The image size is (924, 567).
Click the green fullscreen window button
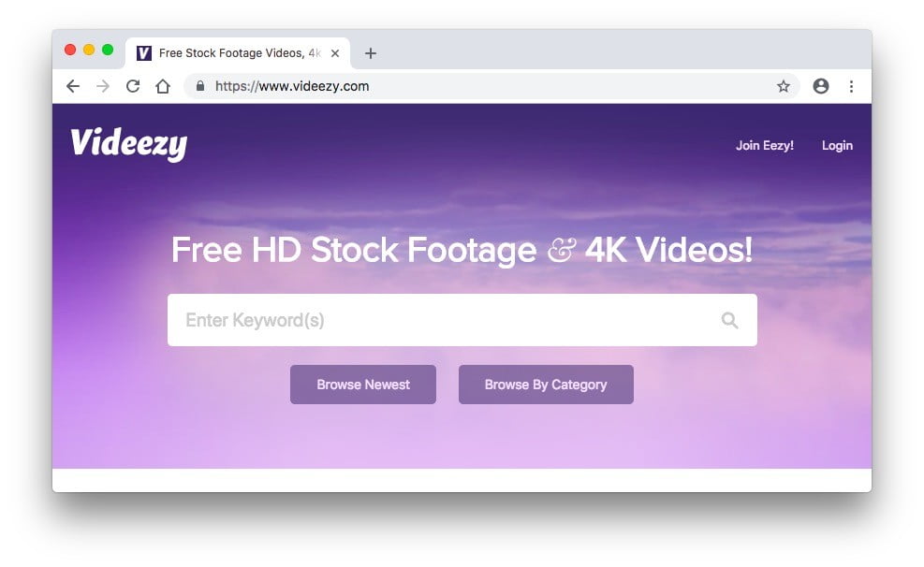[108, 50]
